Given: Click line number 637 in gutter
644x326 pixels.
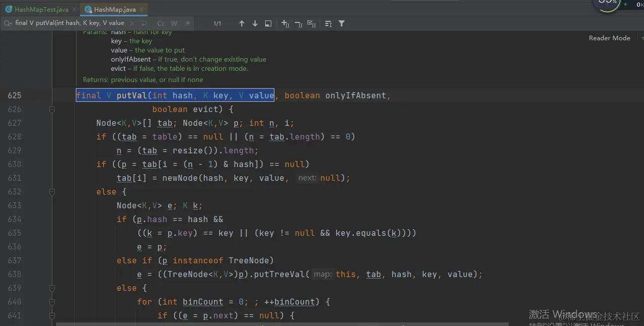Looking at the screenshot, I should click(14, 260).
